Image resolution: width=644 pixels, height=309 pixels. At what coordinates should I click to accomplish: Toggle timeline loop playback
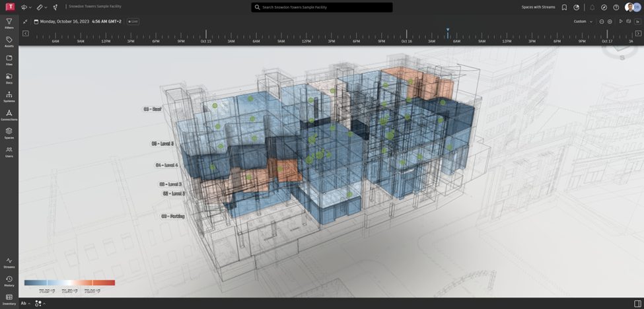coord(628,21)
